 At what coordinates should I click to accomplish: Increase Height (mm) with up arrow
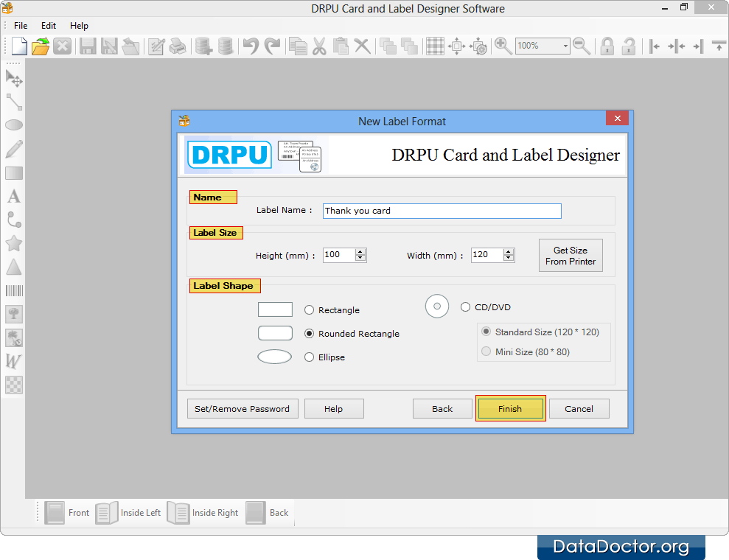tap(360, 252)
